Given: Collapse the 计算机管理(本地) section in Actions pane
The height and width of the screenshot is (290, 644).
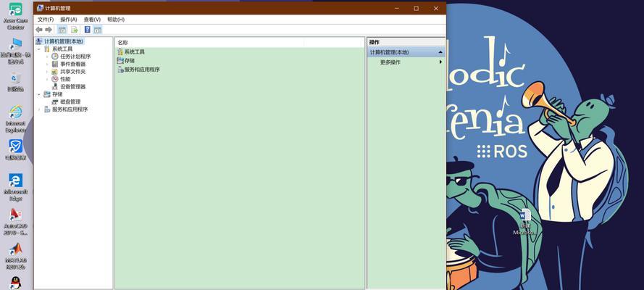Looking at the screenshot, I should click(440, 52).
